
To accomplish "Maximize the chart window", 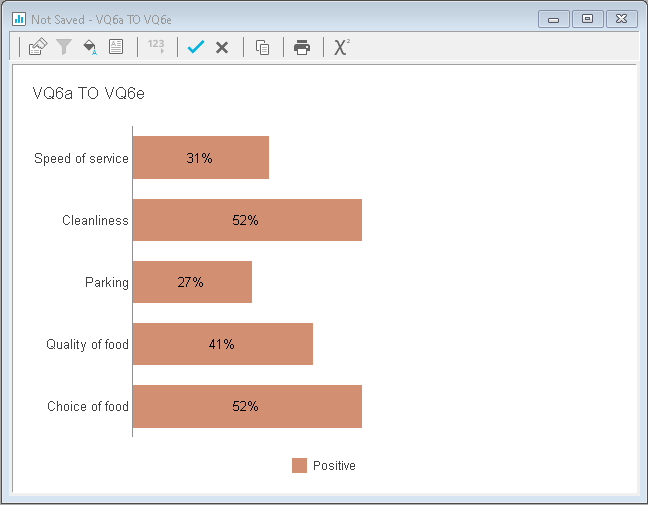I will [x=587, y=19].
